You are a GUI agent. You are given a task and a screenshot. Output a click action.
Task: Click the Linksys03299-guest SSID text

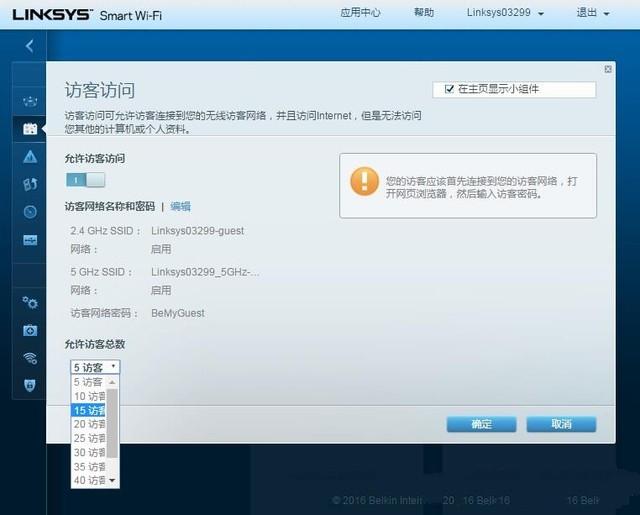coord(198,231)
